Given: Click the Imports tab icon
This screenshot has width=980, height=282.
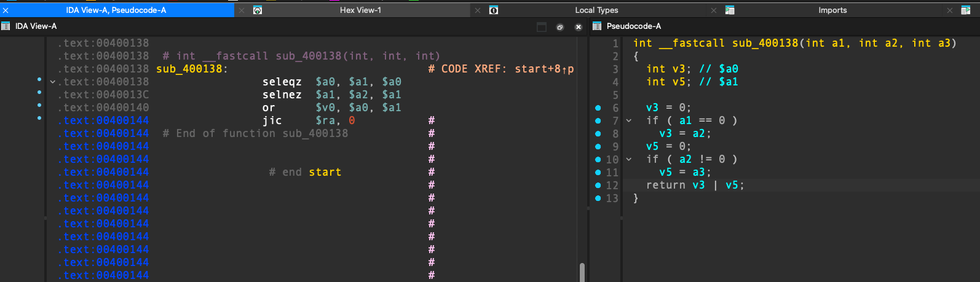Looking at the screenshot, I should (x=730, y=10).
